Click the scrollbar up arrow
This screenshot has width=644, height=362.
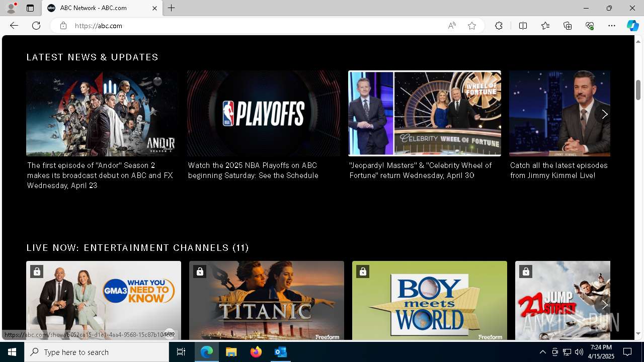pyautogui.click(x=638, y=41)
